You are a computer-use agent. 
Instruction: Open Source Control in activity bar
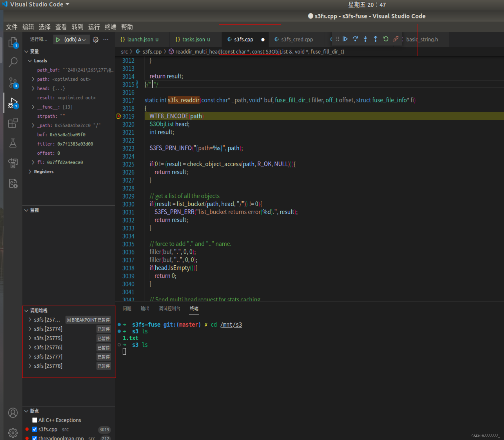coord(13,82)
